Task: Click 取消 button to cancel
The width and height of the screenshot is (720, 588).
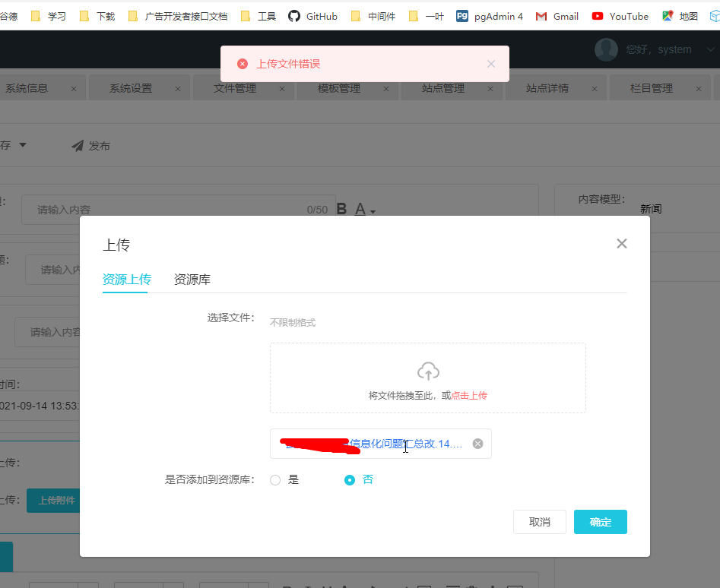Action: pyautogui.click(x=539, y=522)
